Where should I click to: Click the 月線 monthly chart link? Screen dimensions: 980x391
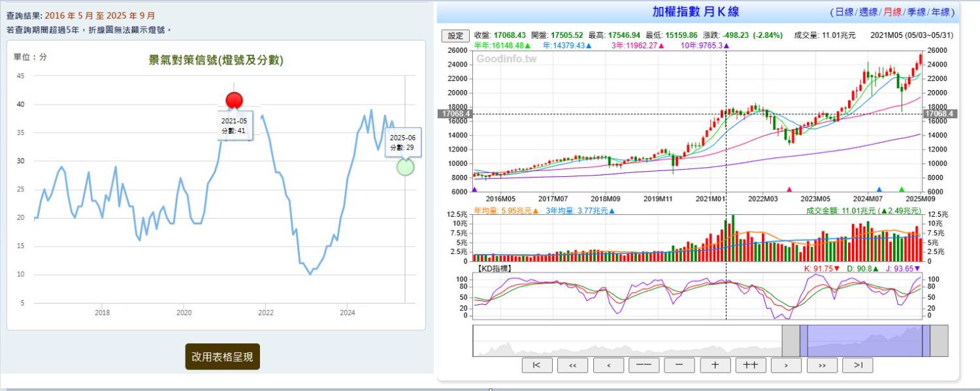[x=892, y=12]
